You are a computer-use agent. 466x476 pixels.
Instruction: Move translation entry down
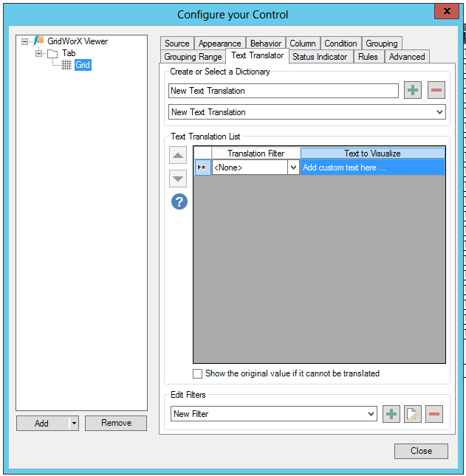(178, 179)
